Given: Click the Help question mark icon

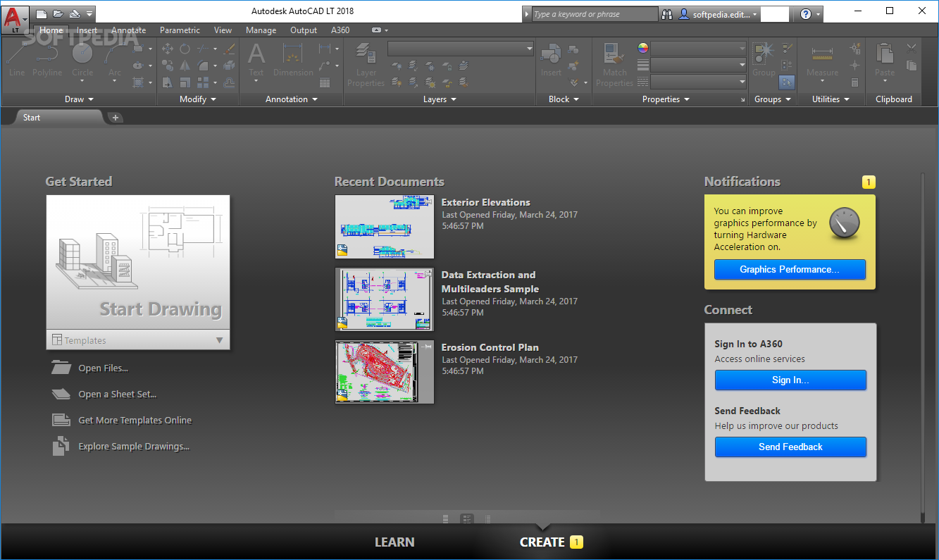Looking at the screenshot, I should click(x=806, y=13).
